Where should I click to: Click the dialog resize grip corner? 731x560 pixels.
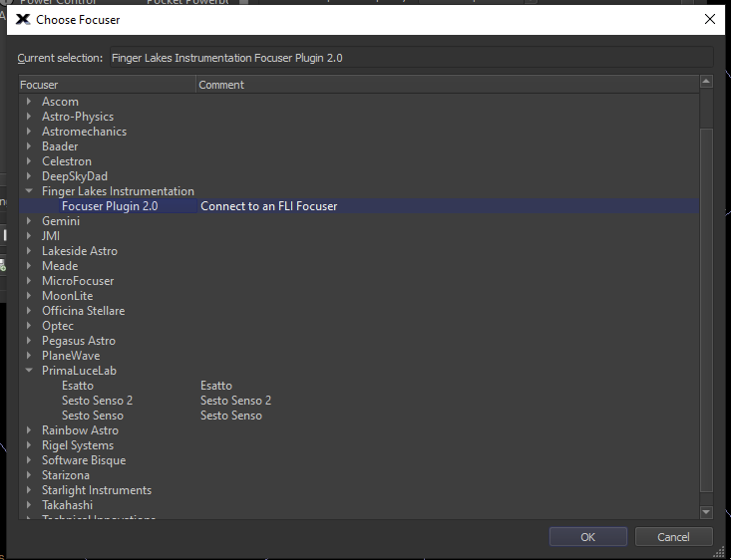pos(720,552)
